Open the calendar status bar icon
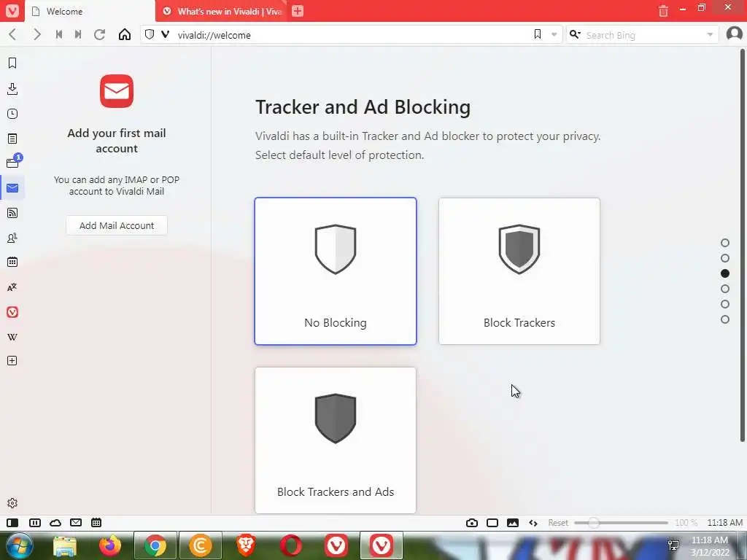Viewport: 747px width, 560px height. point(96,522)
